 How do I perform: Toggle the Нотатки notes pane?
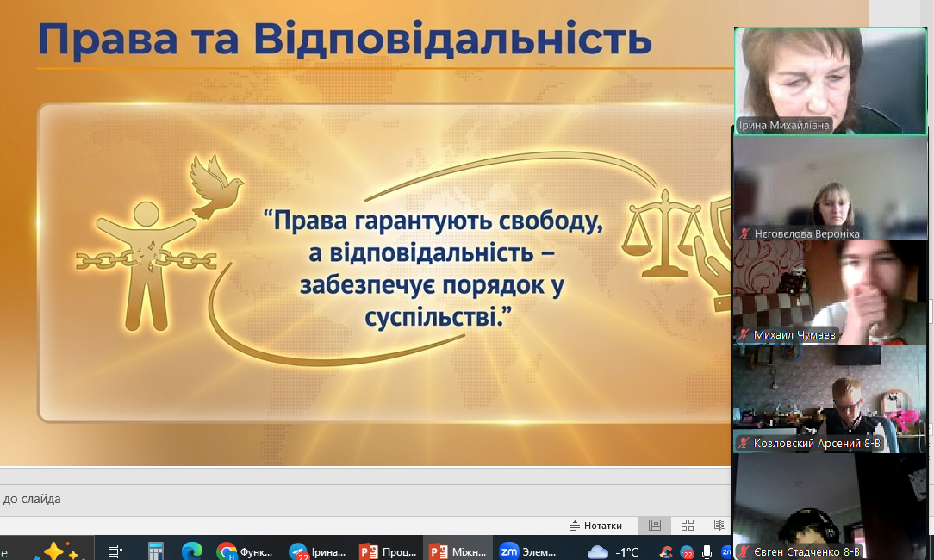coord(595,526)
